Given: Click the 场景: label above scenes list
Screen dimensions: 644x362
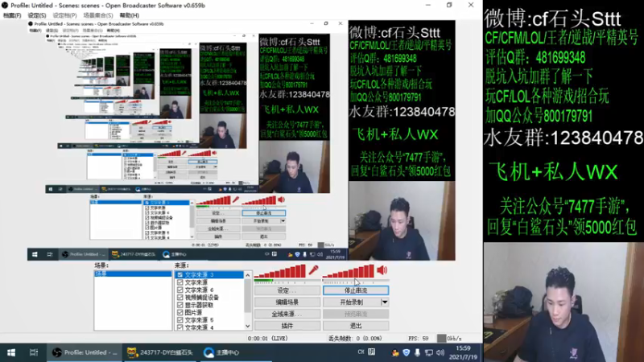Looking at the screenshot, I should click(x=101, y=265).
